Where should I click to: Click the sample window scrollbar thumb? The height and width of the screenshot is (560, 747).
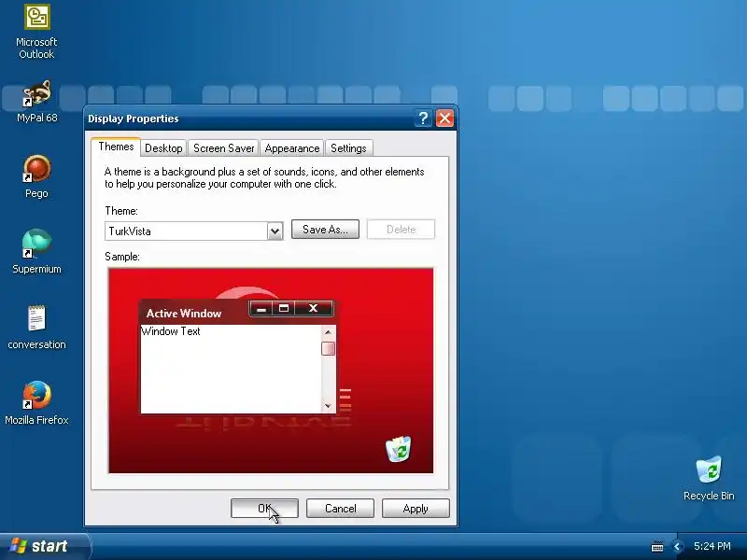pos(329,348)
